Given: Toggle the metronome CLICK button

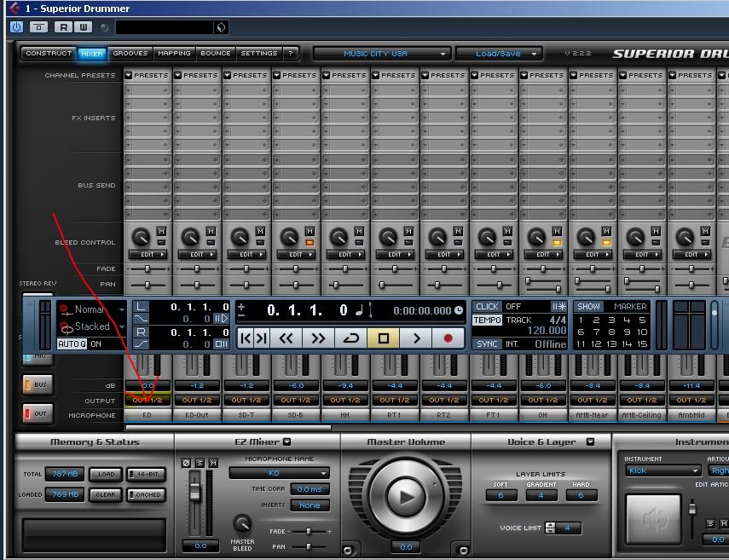Looking at the screenshot, I should [x=488, y=307].
